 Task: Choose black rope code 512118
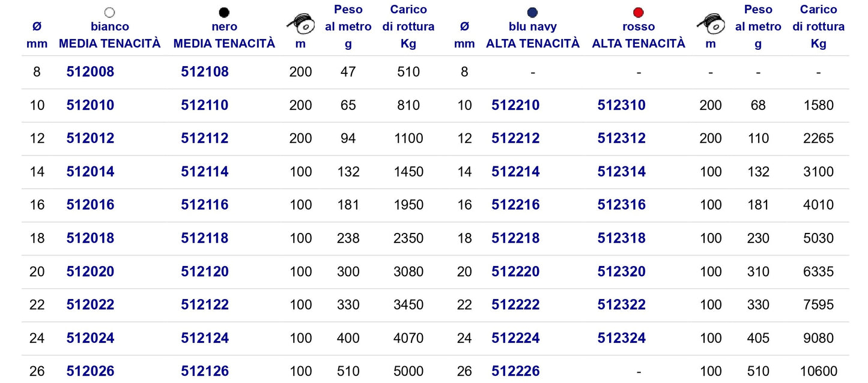(x=205, y=238)
